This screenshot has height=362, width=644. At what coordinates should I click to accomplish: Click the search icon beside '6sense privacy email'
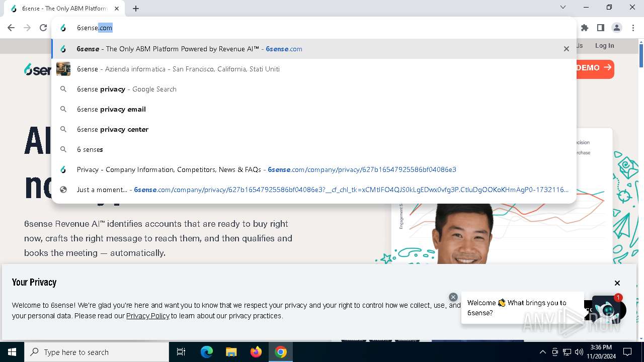click(x=63, y=109)
